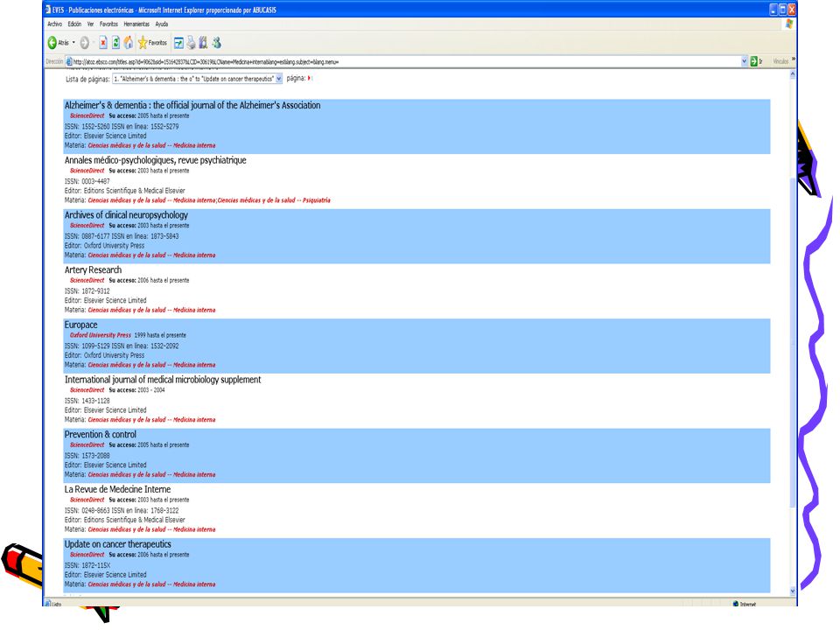Click the vertical scrollbar up arrow
This screenshot has height=630, width=840.
click(x=793, y=74)
